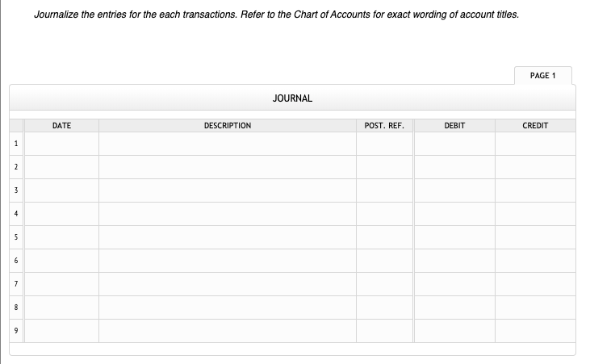Click the DEBIT column header
The width and height of the screenshot is (590, 364).
(454, 126)
